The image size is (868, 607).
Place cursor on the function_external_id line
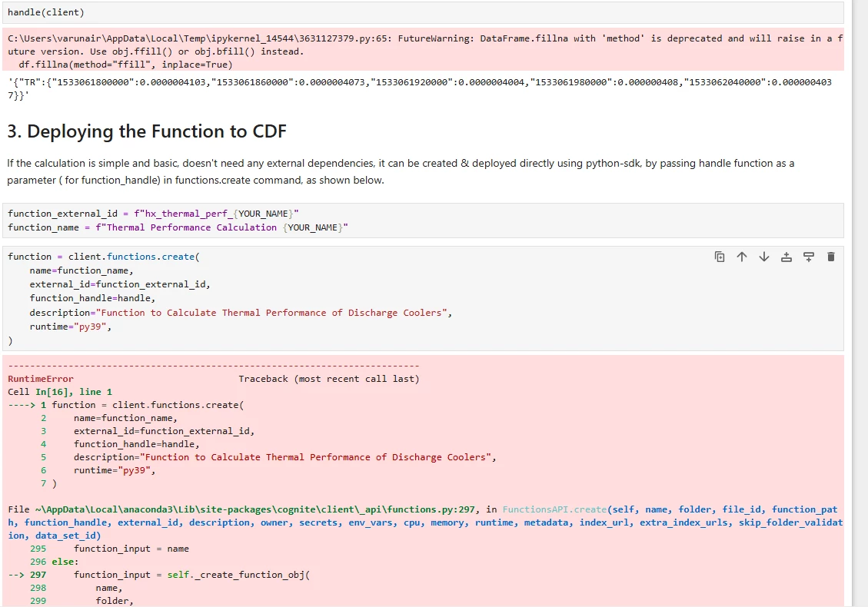click(x=153, y=214)
